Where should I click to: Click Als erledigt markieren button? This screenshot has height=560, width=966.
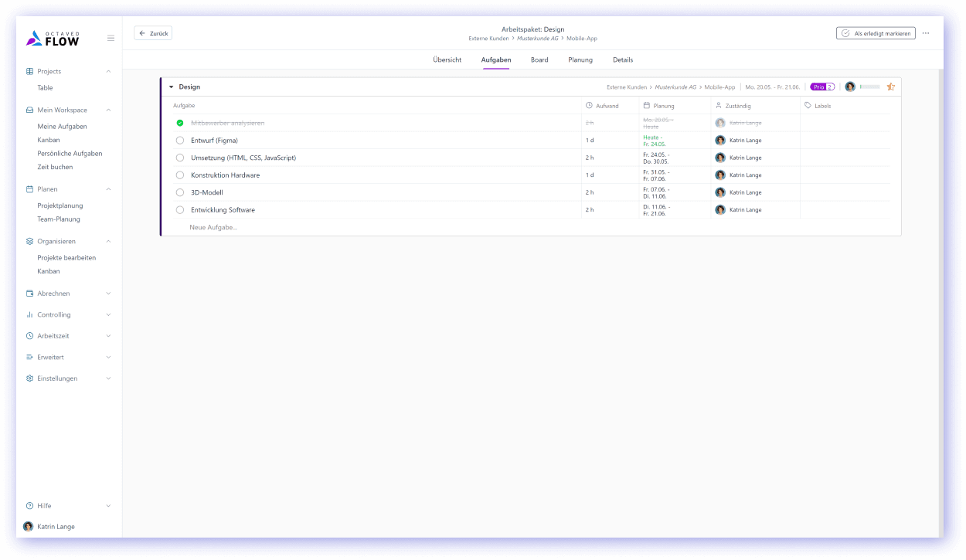click(x=876, y=34)
